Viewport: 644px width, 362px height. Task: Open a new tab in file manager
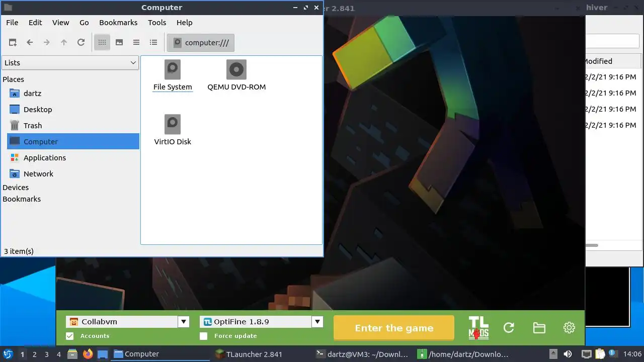point(13,43)
